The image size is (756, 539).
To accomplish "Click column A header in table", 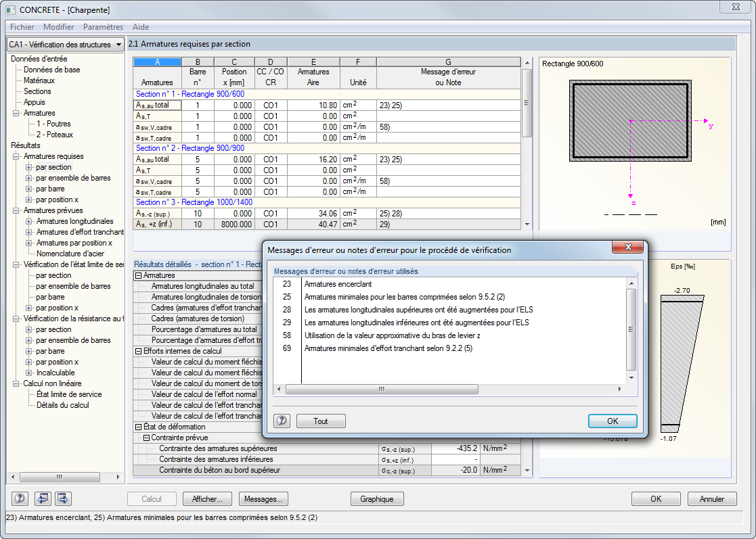I will click(x=157, y=62).
